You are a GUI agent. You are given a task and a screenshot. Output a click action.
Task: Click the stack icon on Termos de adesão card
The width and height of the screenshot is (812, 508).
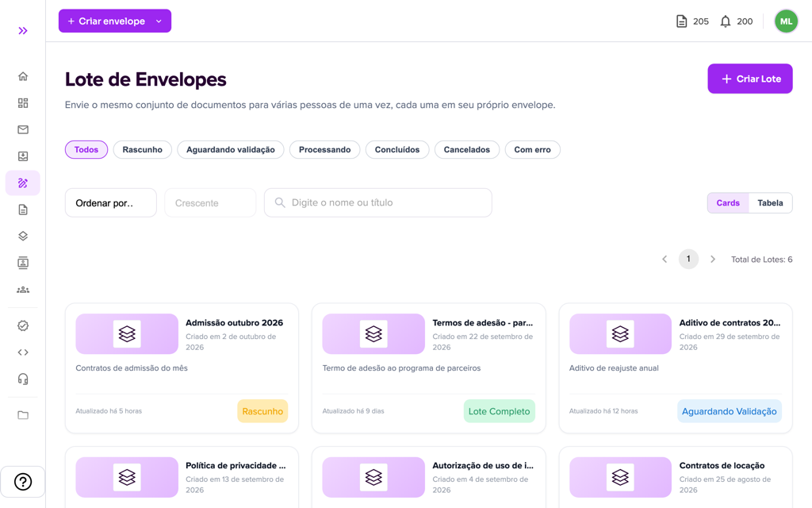pos(373,333)
